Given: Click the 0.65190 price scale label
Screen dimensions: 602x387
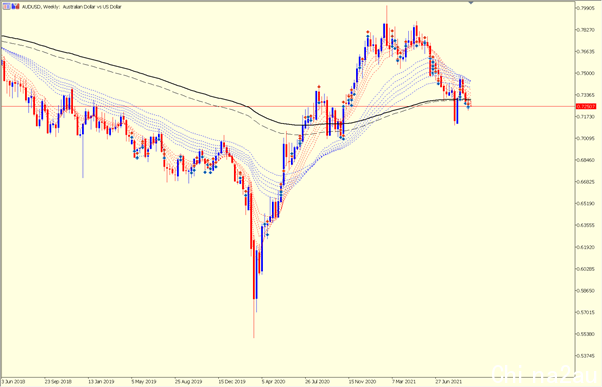Looking at the screenshot, I should [585, 203].
